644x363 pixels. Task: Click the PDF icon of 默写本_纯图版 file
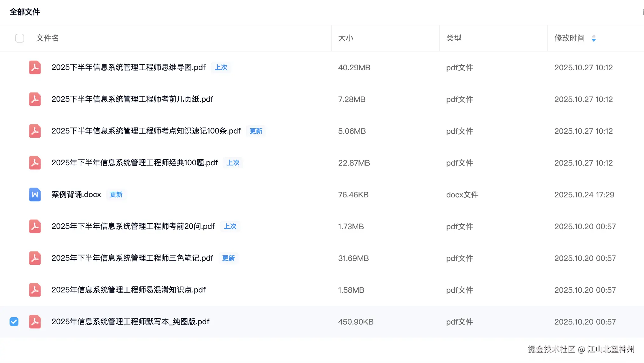pos(35,322)
